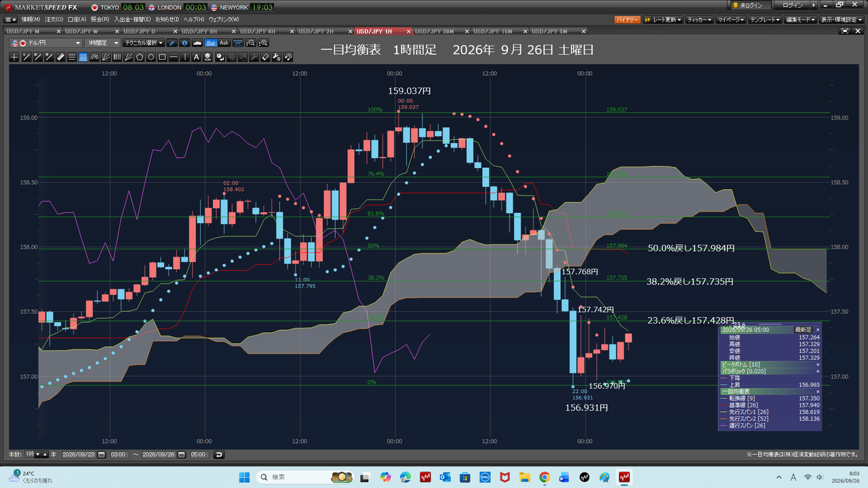The height and width of the screenshot is (488, 868).
Task: Select the Fibonacci retracement lines tool
Action: pos(83,58)
